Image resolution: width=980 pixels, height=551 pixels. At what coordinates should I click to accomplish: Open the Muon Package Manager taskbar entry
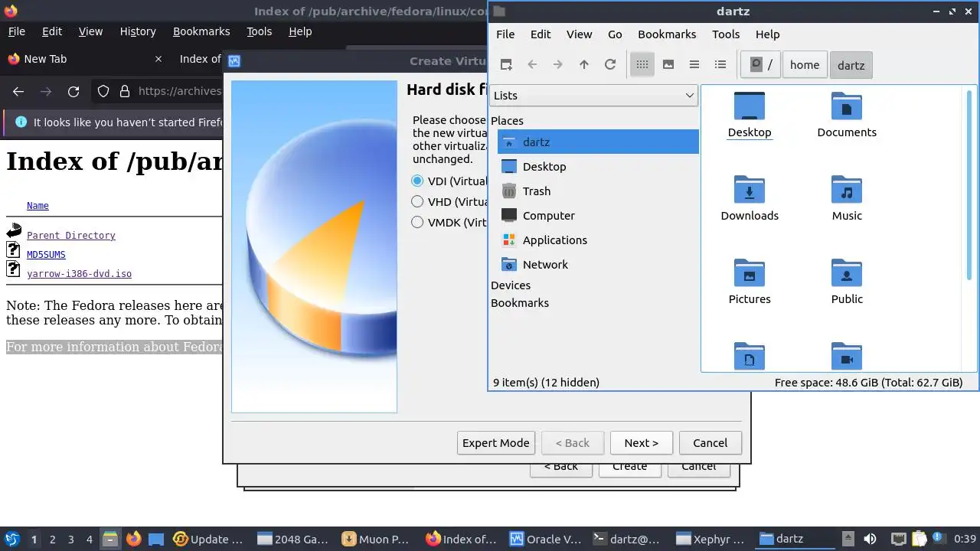376,539
